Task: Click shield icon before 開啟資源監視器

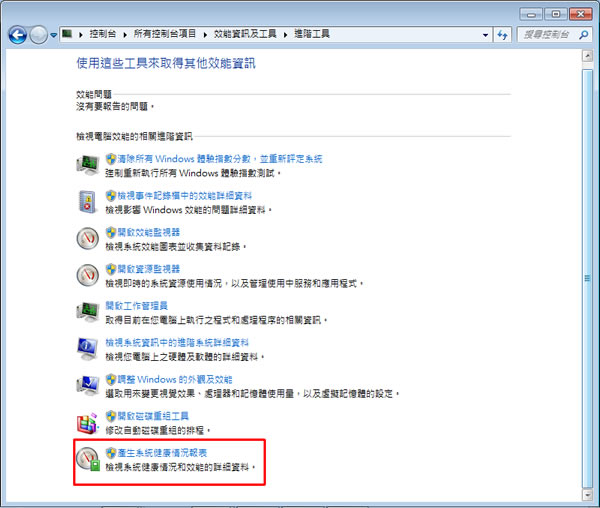Action: click(x=111, y=269)
